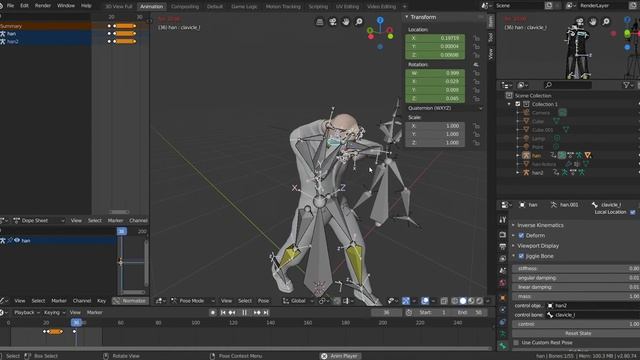Open the File menu

(10, 6)
